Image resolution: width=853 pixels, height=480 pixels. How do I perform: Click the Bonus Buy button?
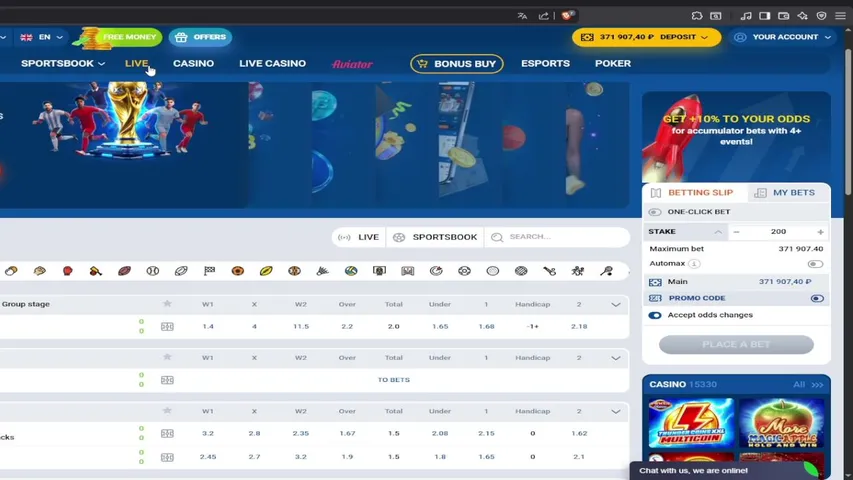456,64
